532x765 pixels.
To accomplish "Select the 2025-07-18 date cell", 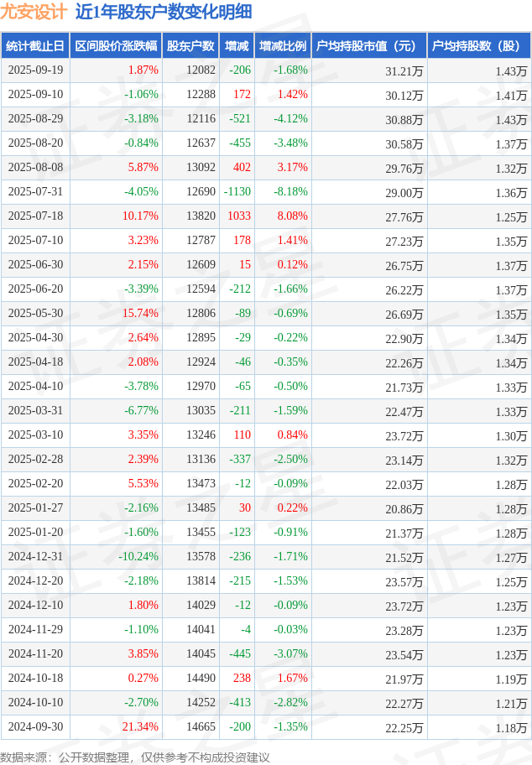I will coord(34,216).
